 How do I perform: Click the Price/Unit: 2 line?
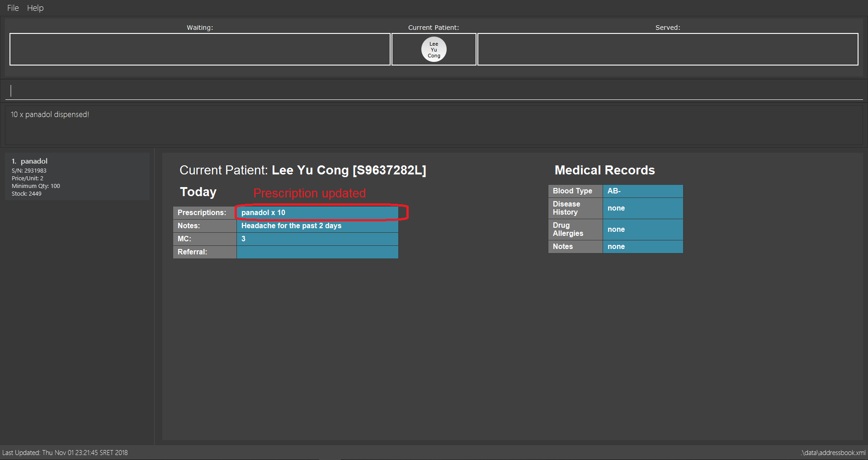tap(28, 178)
